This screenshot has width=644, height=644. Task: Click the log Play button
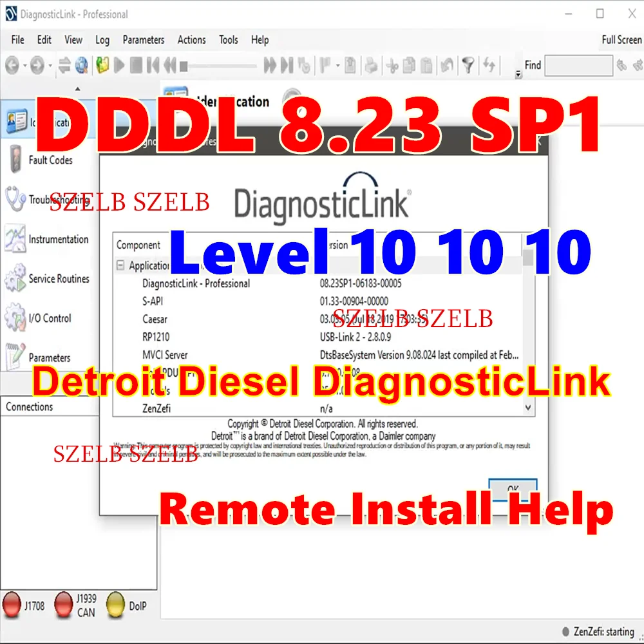pyautogui.click(x=119, y=65)
